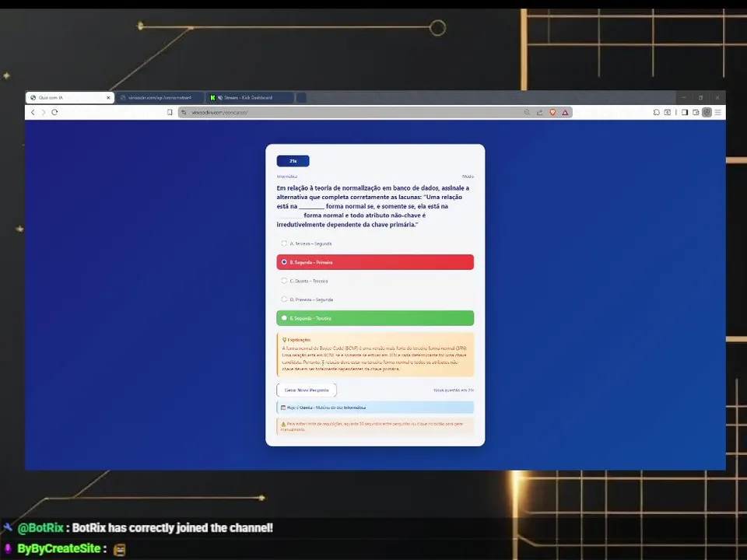Click the ByByCreateSite username in chat
Viewport: 747px width, 560px height.
coord(59,548)
